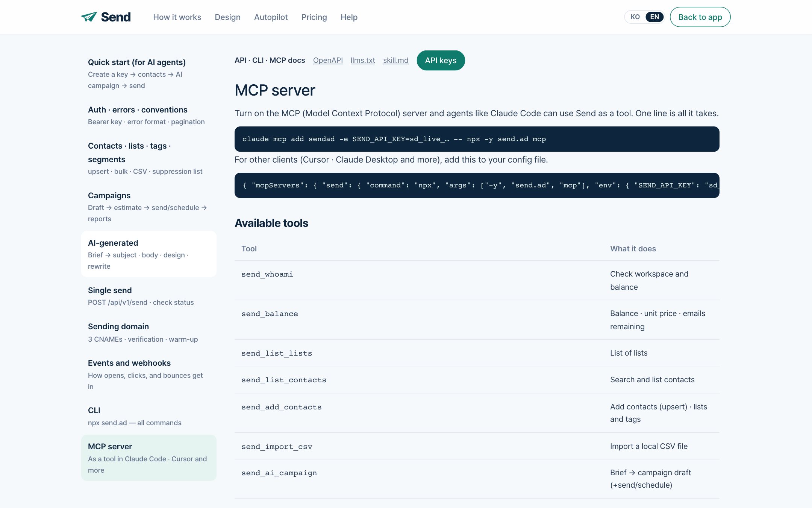The image size is (812, 508).
Task: Click the send_ai_campaign tool name
Action: 279,473
